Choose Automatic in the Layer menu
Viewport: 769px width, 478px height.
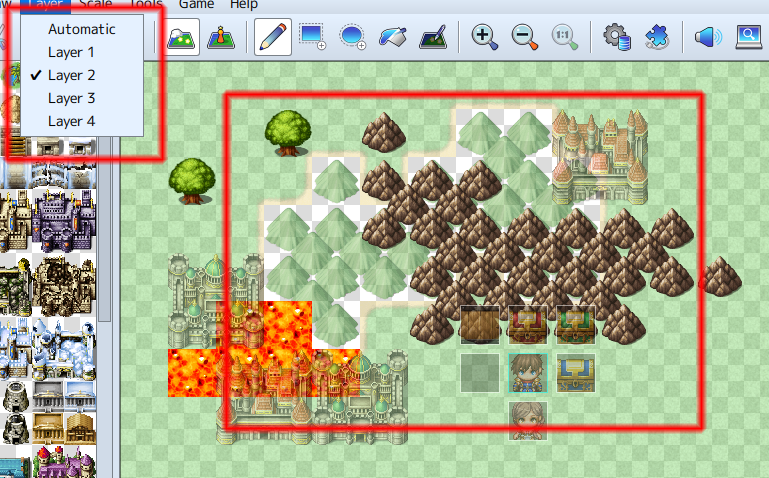tap(82, 29)
